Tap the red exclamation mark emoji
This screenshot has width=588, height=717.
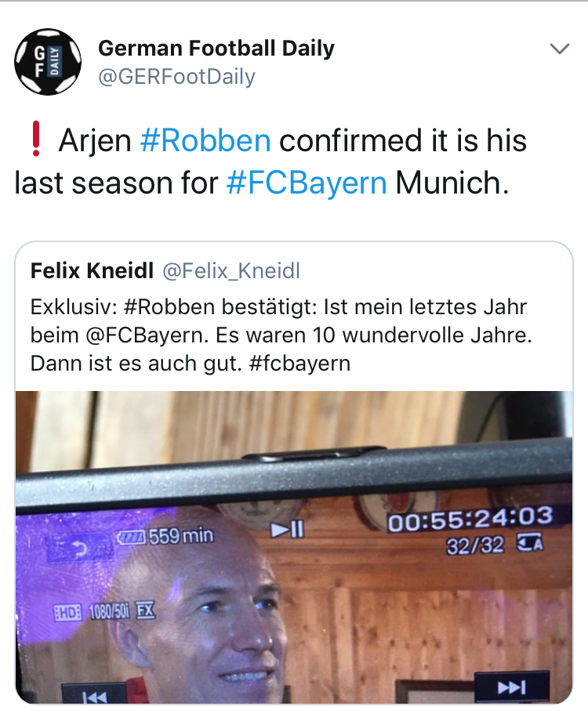coord(36,140)
